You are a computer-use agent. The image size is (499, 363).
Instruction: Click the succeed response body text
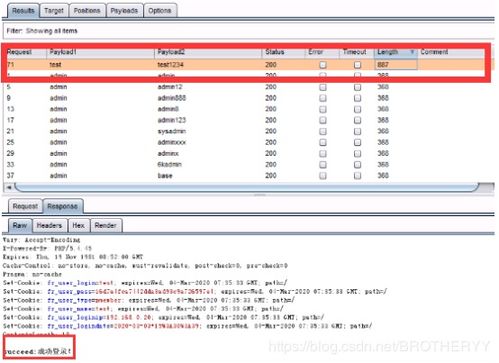coord(38,351)
